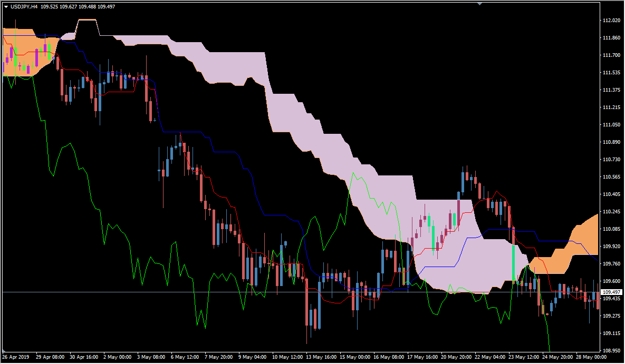Click the 112.020 price scale label
The height and width of the screenshot is (364, 625).
(611, 21)
